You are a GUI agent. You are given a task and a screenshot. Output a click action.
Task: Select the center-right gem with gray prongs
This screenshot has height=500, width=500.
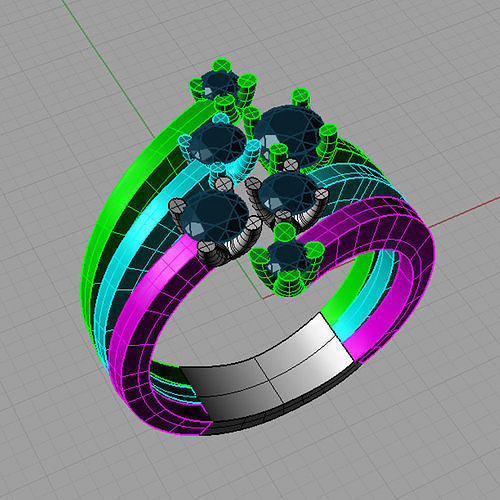tap(287, 193)
